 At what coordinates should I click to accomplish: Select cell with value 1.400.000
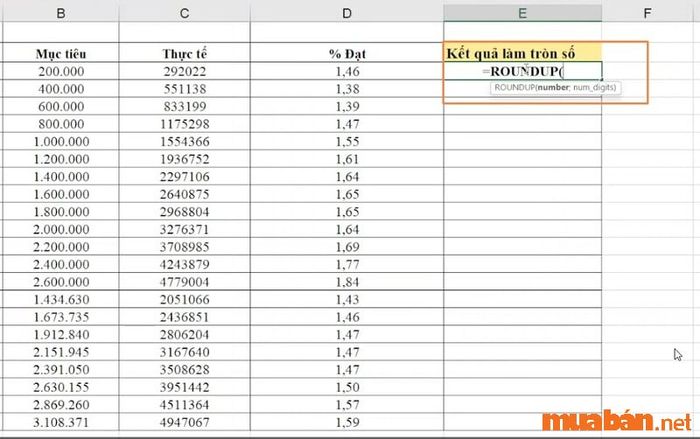tap(61, 177)
